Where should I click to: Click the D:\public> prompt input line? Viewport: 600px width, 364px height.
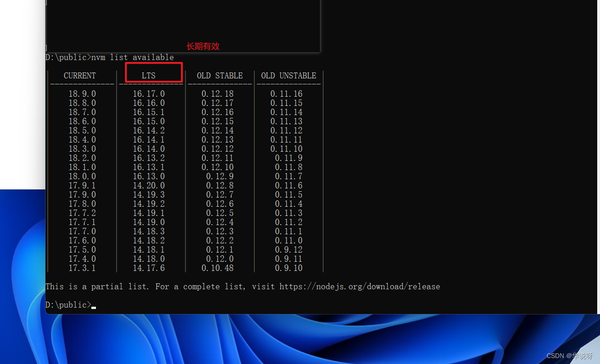71,305
